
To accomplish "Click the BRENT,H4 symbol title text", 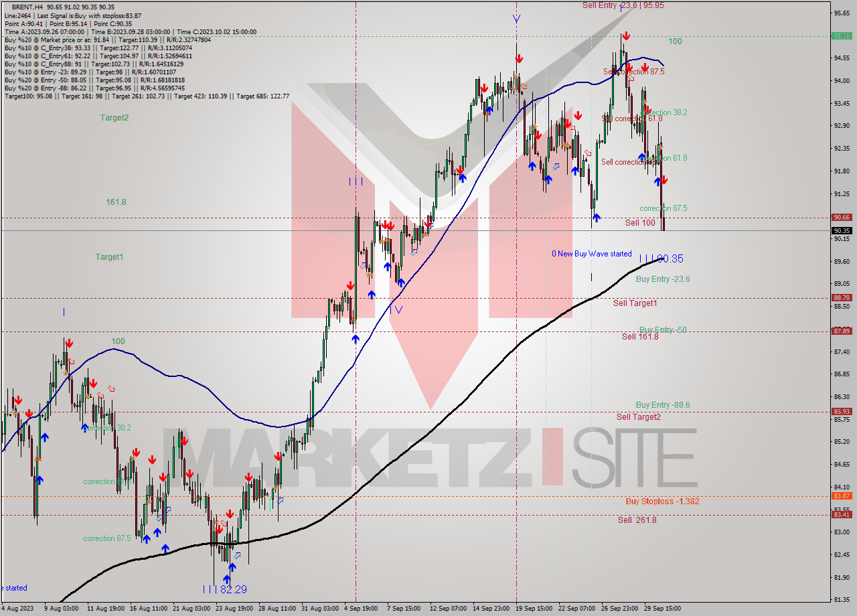I will [x=27, y=6].
